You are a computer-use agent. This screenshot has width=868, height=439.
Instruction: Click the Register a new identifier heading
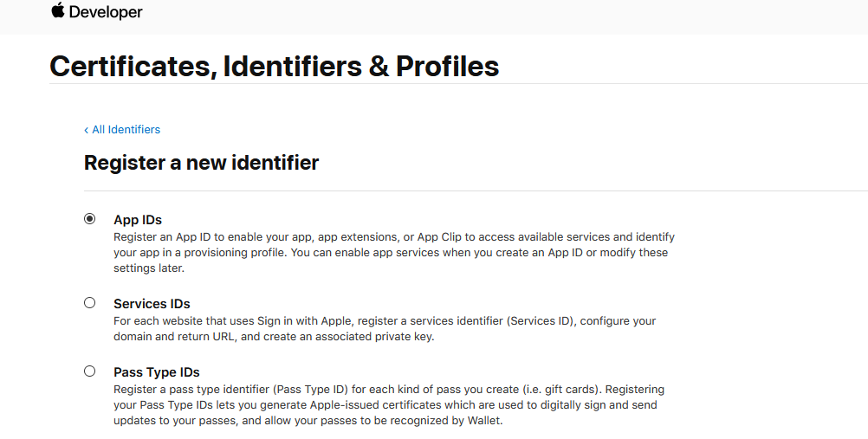201,163
